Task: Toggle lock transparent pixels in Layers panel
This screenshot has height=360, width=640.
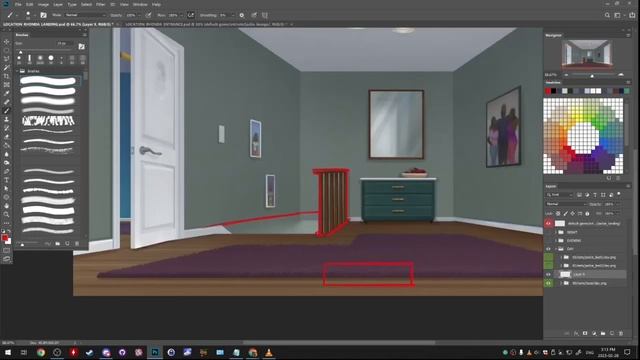Action: coord(558,213)
